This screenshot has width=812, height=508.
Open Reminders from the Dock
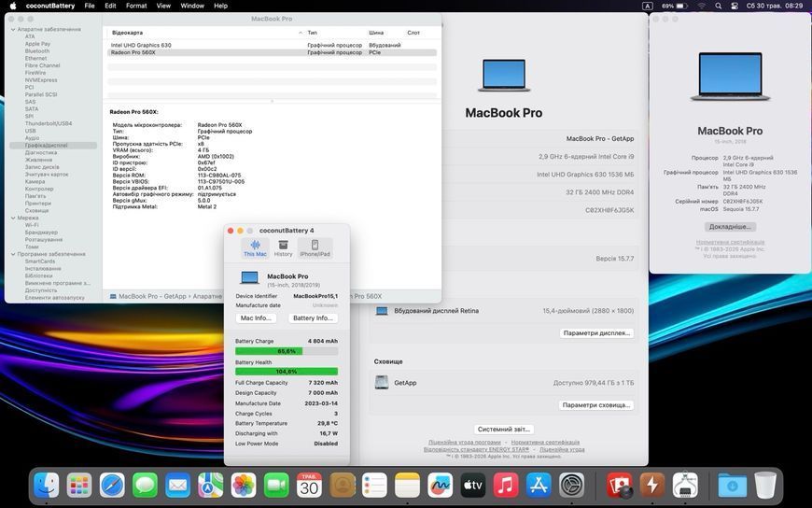tap(375, 486)
